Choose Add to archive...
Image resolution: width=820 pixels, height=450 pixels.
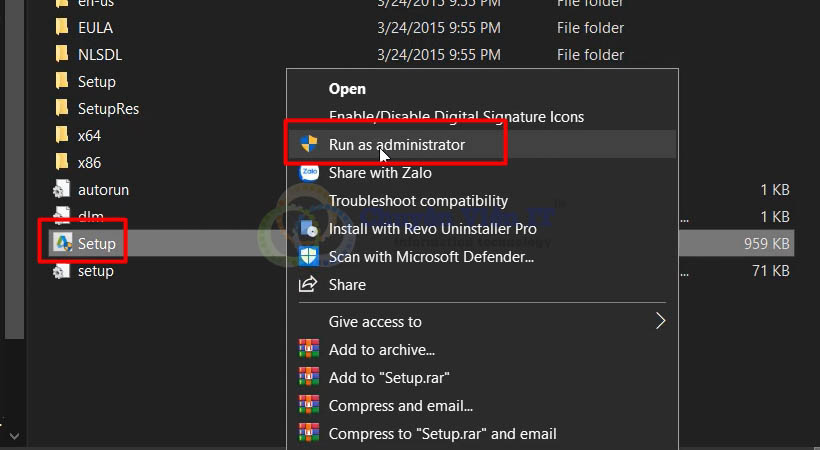382,350
